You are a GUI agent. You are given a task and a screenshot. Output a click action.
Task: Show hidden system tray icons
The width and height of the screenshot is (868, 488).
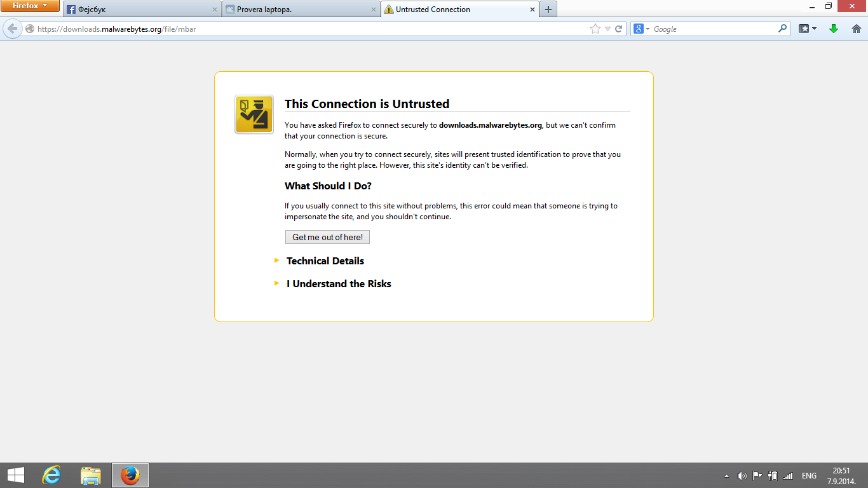(727, 476)
